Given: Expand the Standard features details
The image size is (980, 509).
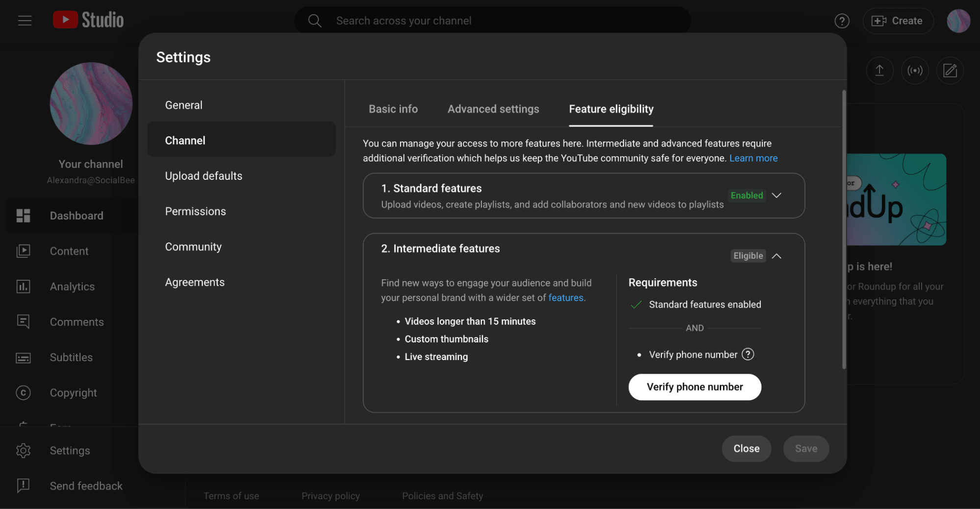Looking at the screenshot, I should [x=777, y=195].
